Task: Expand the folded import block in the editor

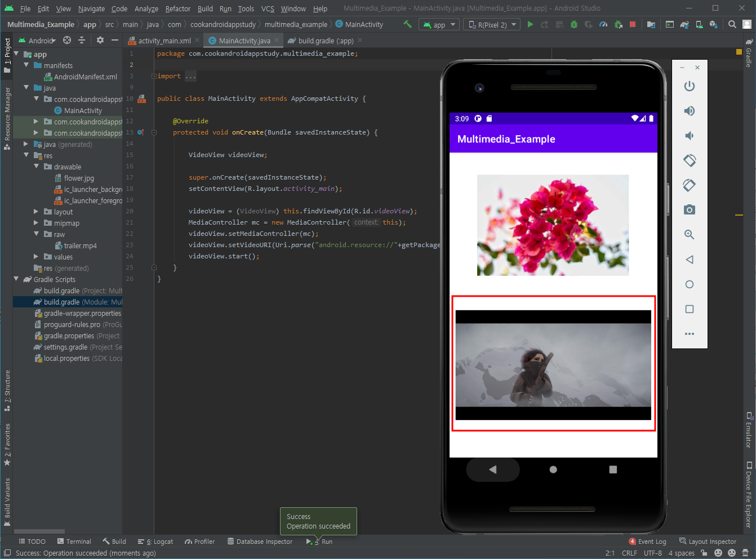Action: point(154,76)
